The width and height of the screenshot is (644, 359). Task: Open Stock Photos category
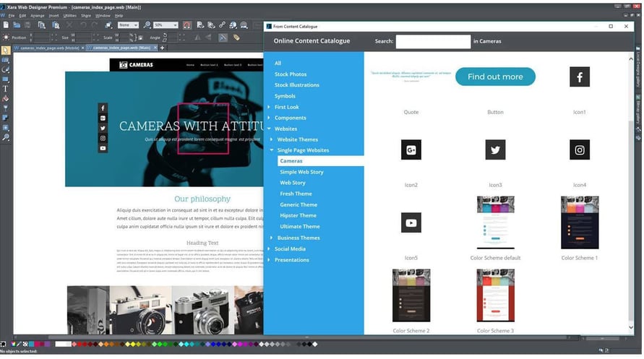coord(291,74)
